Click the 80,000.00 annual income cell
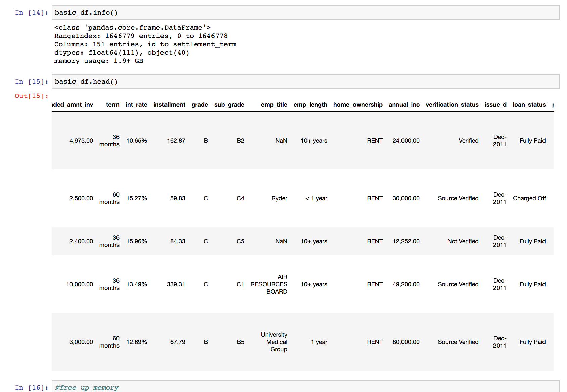Screen dimensions: 567x392 pos(406,342)
